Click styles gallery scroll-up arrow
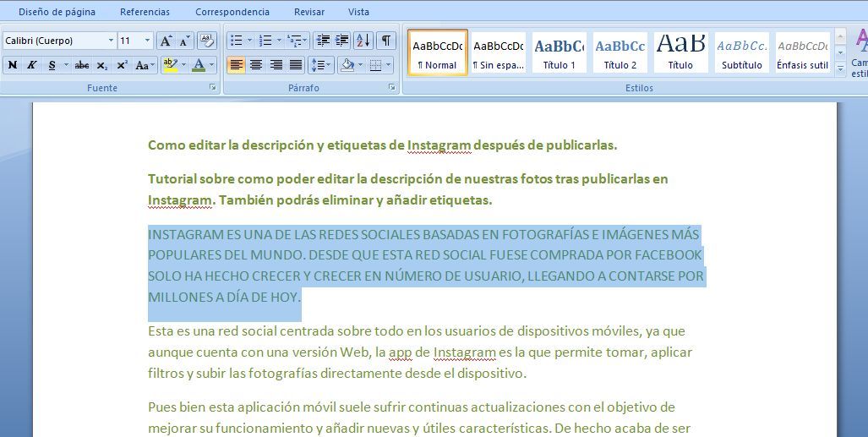Screen dimensions: 868x437 pyautogui.click(x=840, y=37)
